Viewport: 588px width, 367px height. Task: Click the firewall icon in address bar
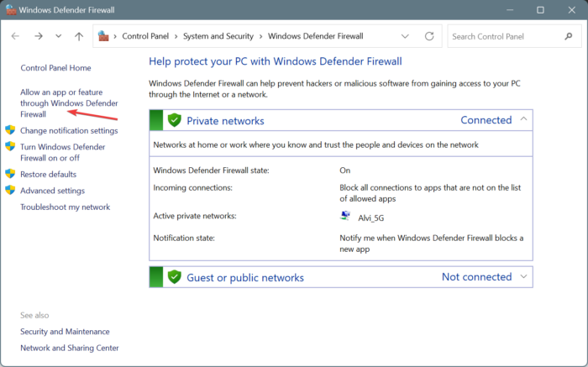[103, 36]
